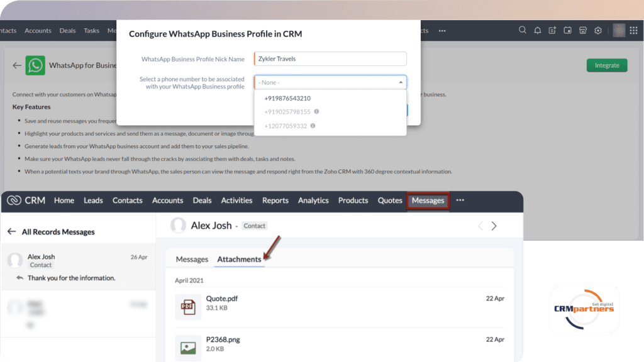Click Alex Josh avatar in messages list
644x362 pixels.
(x=15, y=260)
